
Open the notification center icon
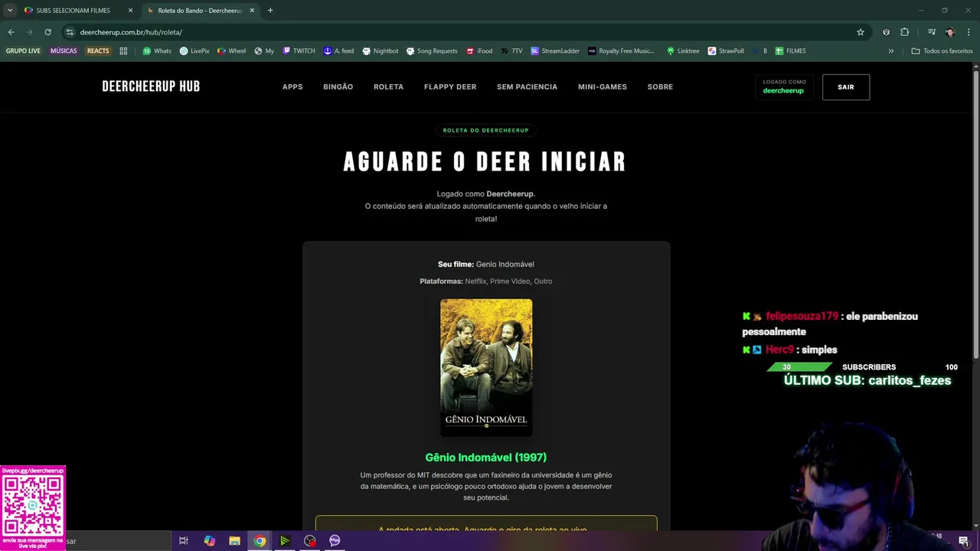963,541
